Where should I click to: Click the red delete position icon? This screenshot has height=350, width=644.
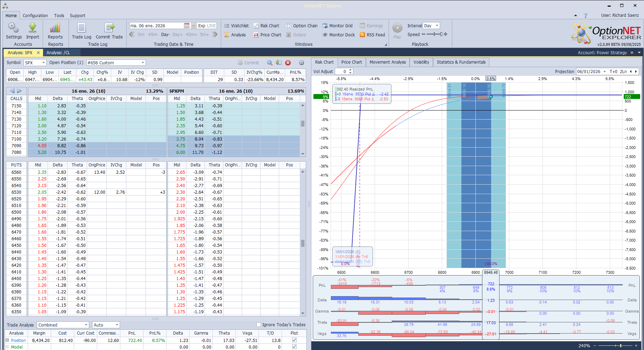[x=288, y=63]
